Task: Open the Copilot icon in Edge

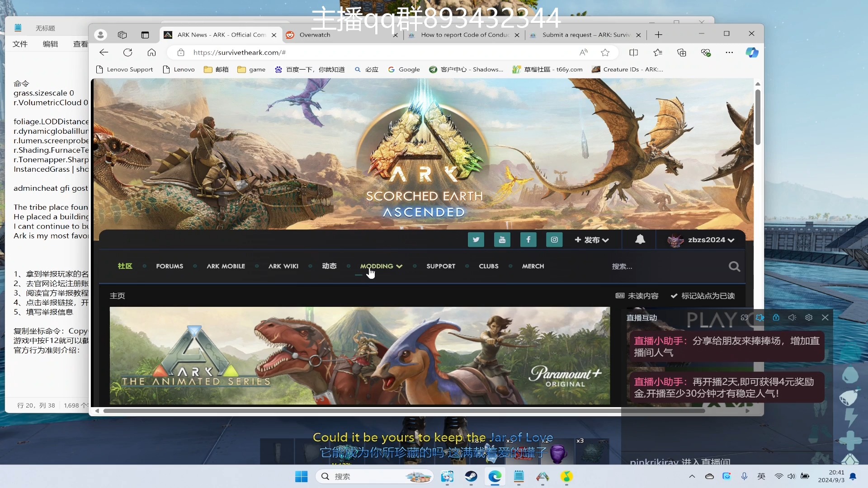Action: coord(752,52)
